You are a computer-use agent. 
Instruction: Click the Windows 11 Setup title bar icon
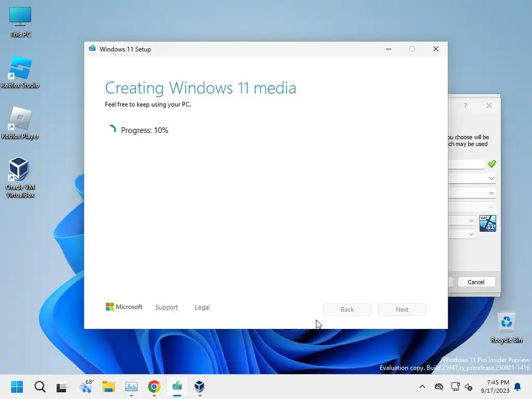pyautogui.click(x=92, y=48)
